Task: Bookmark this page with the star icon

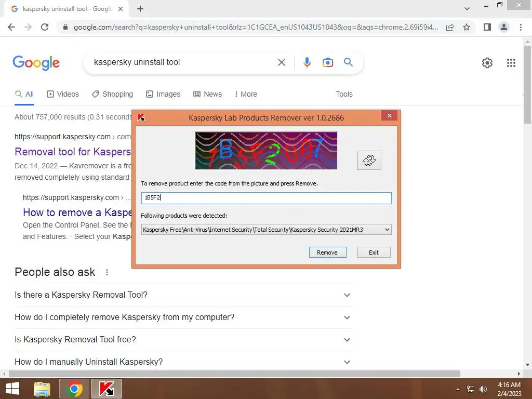Action: point(467,27)
